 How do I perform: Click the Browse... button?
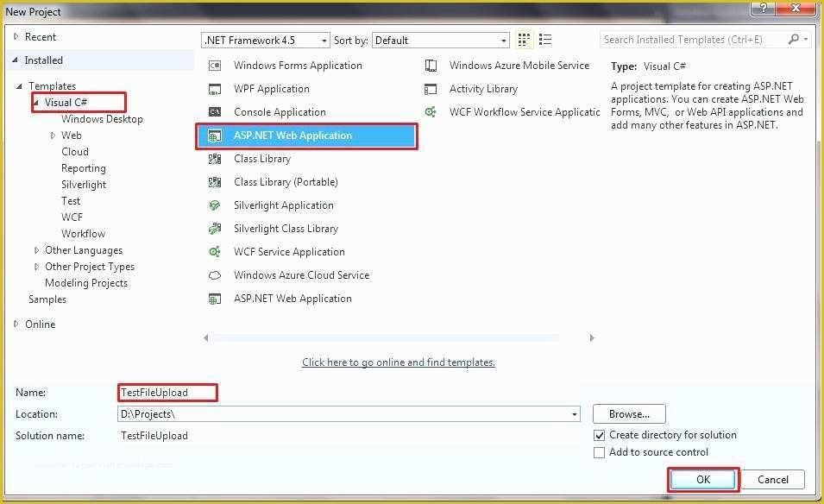click(629, 414)
